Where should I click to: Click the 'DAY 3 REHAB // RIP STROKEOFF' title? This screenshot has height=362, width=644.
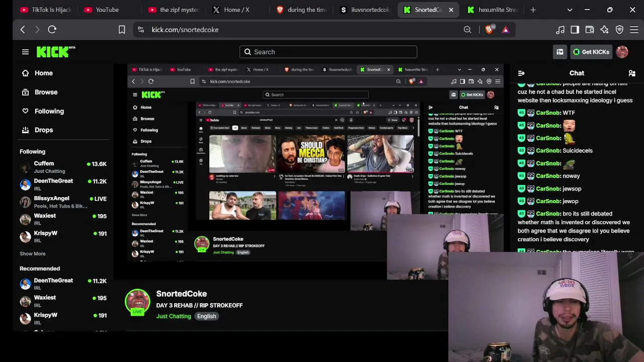click(199, 305)
